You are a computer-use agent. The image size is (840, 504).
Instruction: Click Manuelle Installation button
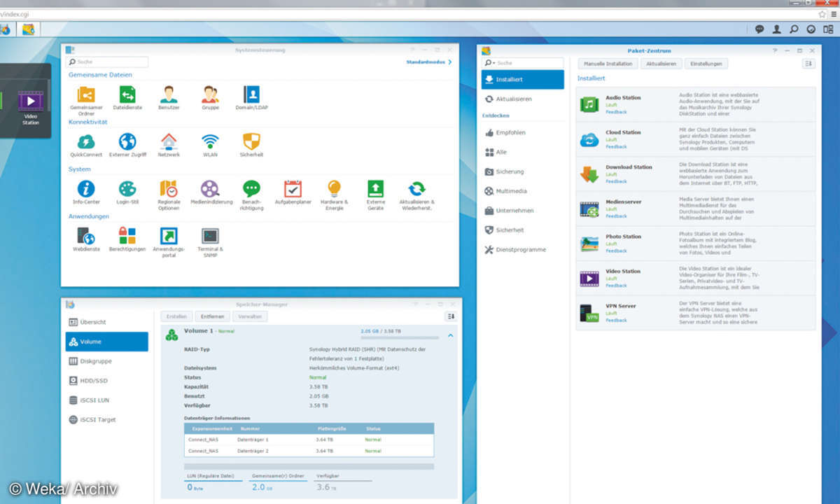click(608, 64)
